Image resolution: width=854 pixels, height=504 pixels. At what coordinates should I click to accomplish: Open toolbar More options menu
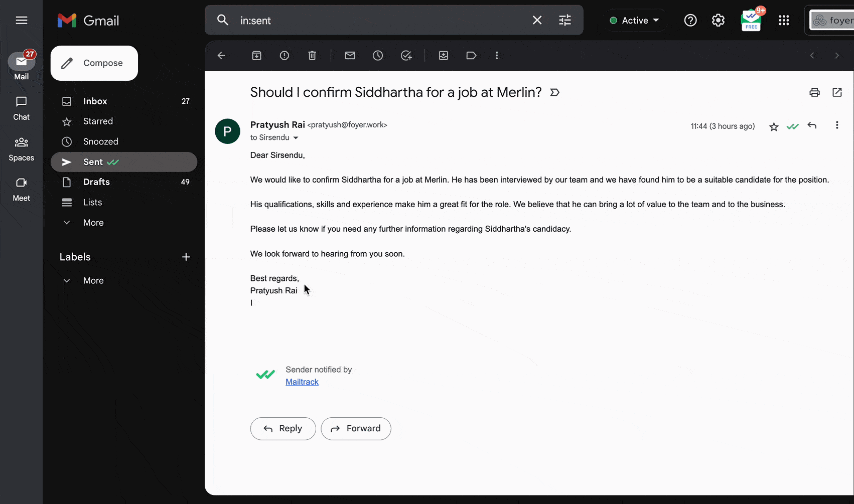click(x=497, y=56)
